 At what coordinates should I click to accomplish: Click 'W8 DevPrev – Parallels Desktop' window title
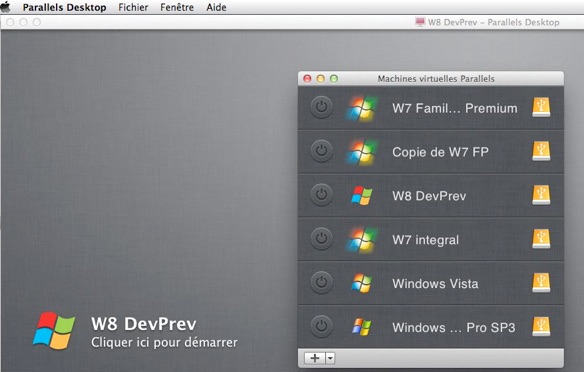493,22
